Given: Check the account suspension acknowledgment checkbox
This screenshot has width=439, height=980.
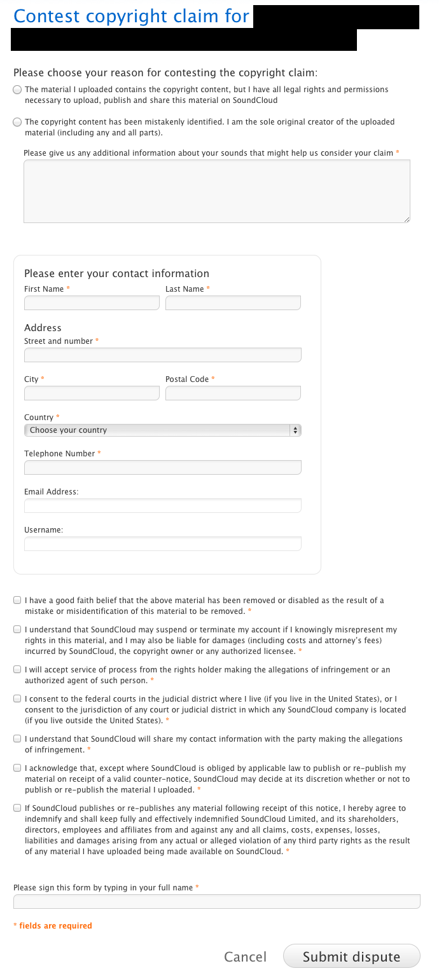Looking at the screenshot, I should 17,630.
